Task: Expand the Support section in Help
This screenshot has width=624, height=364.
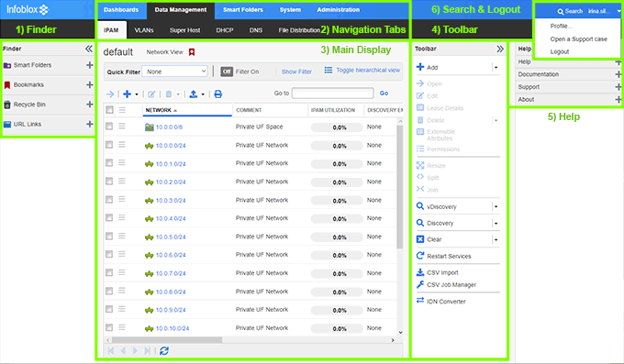Action: (x=618, y=87)
